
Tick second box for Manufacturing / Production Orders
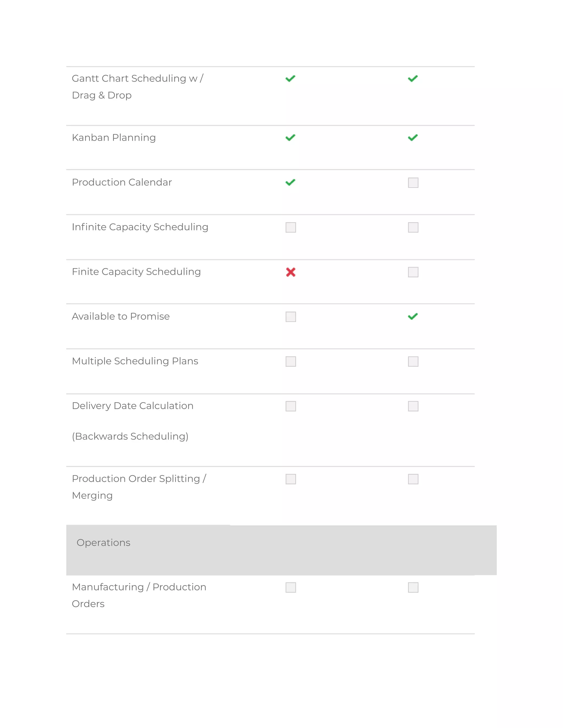413,587
